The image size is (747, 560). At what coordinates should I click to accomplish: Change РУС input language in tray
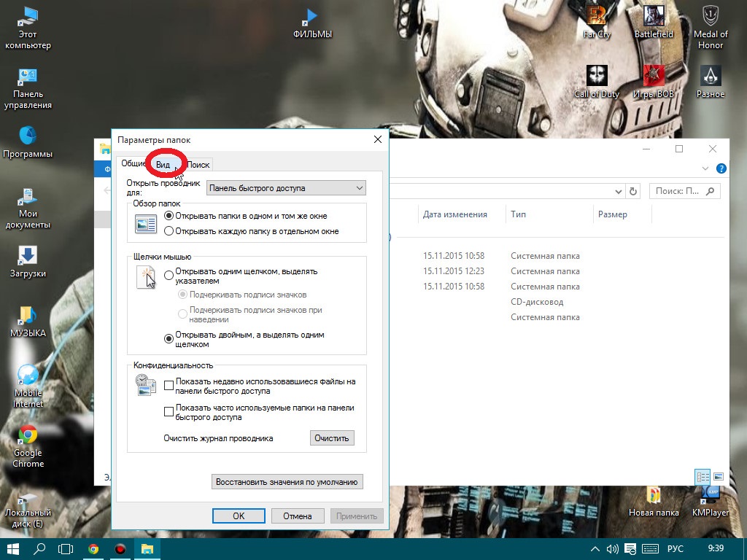(x=675, y=549)
